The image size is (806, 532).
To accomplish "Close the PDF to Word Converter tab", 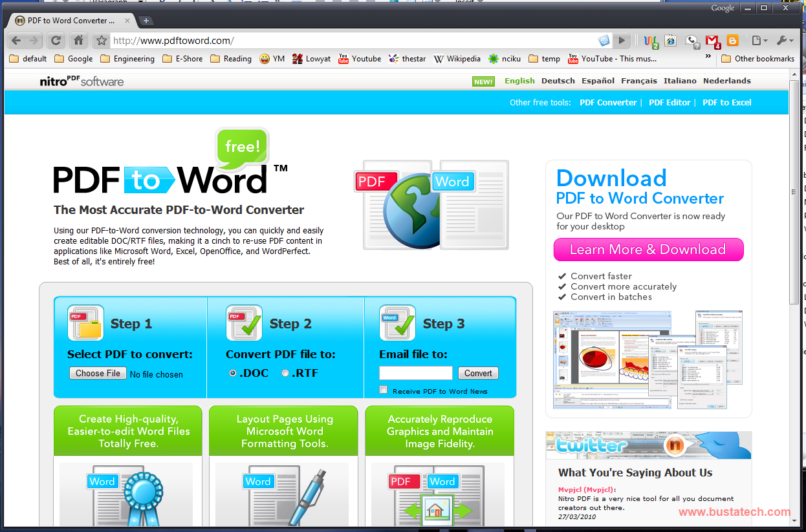I will (127, 21).
